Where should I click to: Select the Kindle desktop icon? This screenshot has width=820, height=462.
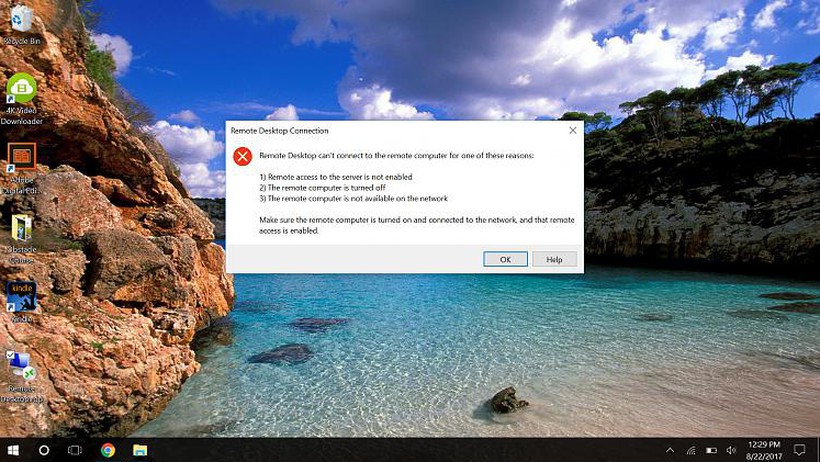point(21,302)
